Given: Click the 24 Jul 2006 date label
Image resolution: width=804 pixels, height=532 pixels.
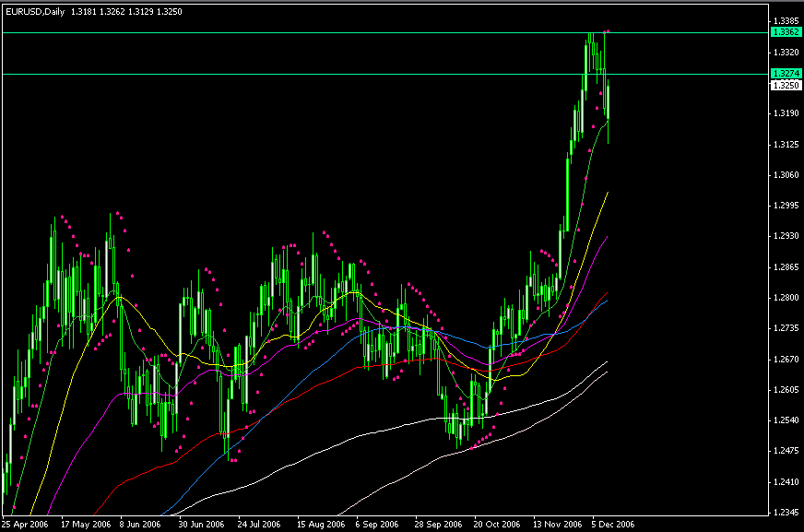Looking at the screenshot, I should (x=259, y=525).
